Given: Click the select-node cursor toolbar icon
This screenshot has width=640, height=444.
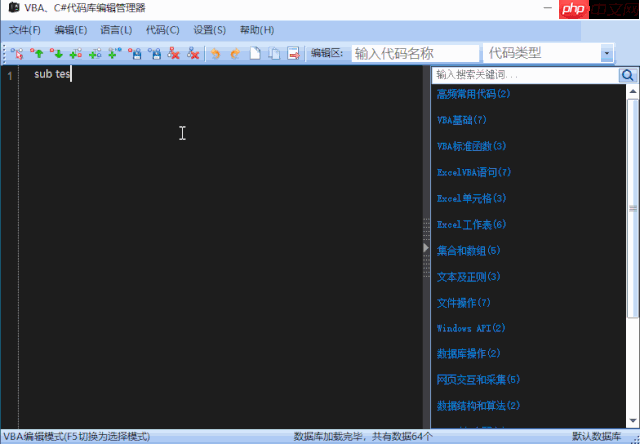Looking at the screenshot, I should point(17,53).
